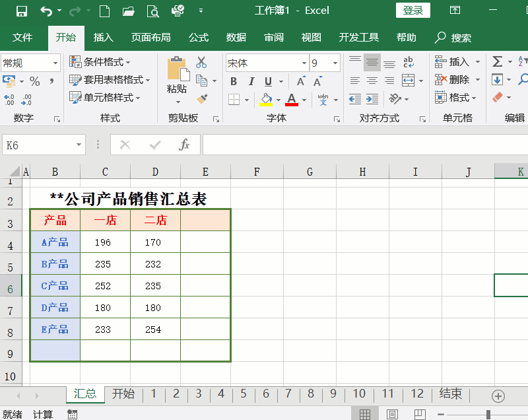The image size is (528, 420).
Task: Toggle underline formatting with the U button
Action: [267, 81]
